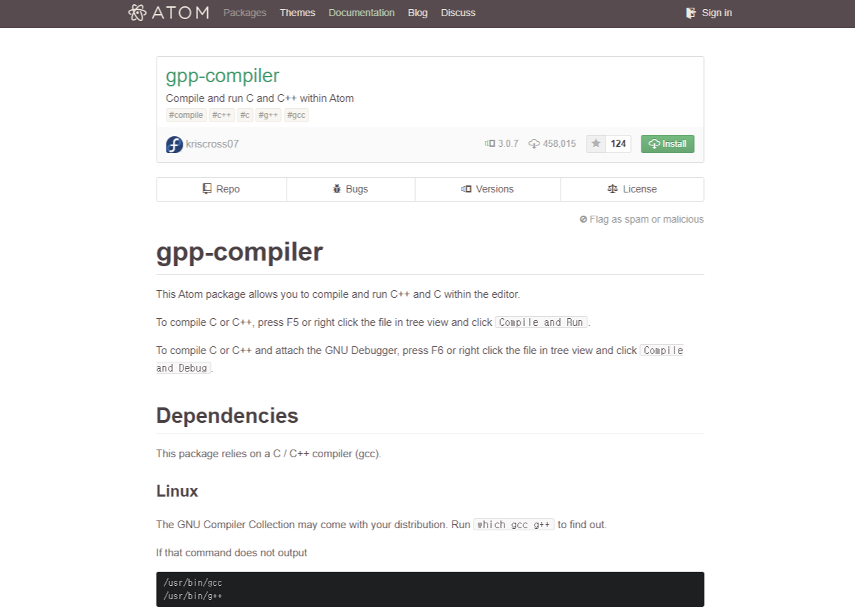Viewport: 855px width, 616px height.
Task: Click the versions icon in Versions tab
Action: tap(466, 189)
